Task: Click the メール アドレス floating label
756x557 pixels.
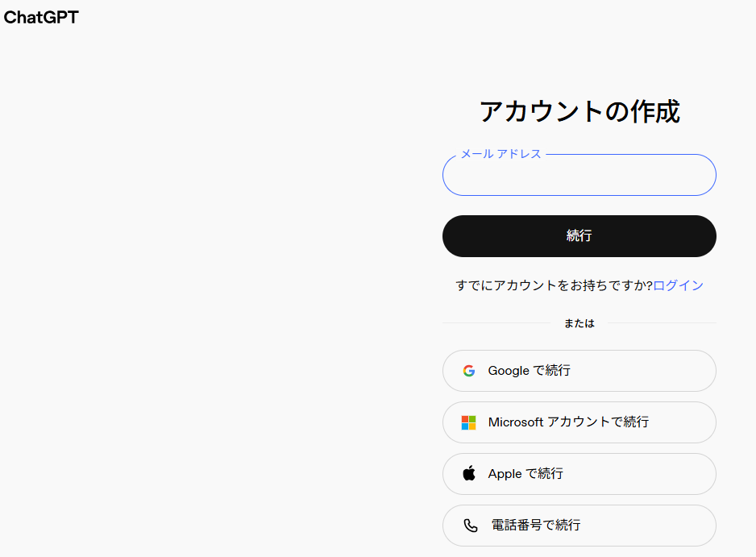Action: point(501,153)
